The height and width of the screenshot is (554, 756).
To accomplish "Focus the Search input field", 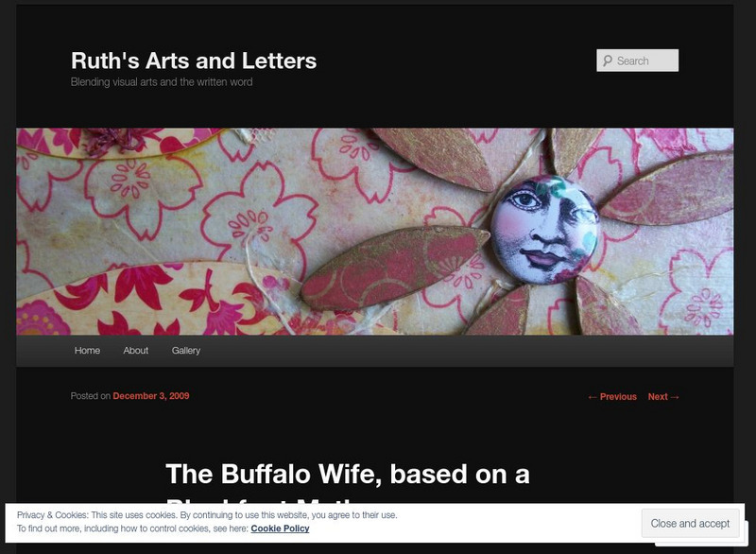I will coord(637,61).
